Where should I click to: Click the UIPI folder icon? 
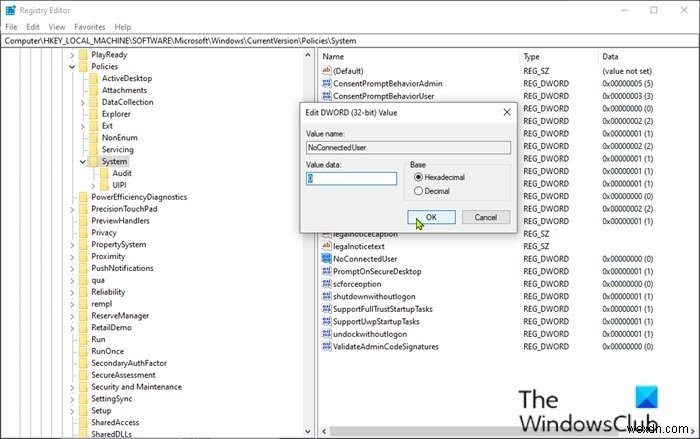104,185
